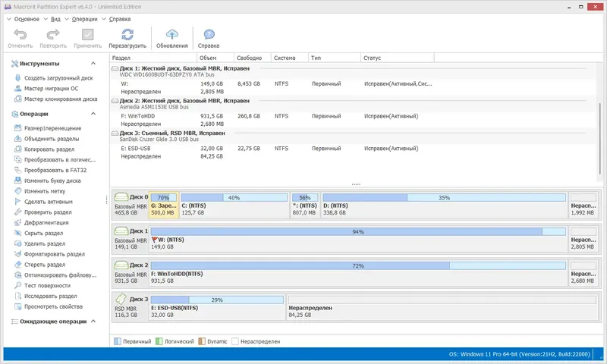Select Тест поверхности icon
This screenshot has height=364, width=607.
click(17, 285)
